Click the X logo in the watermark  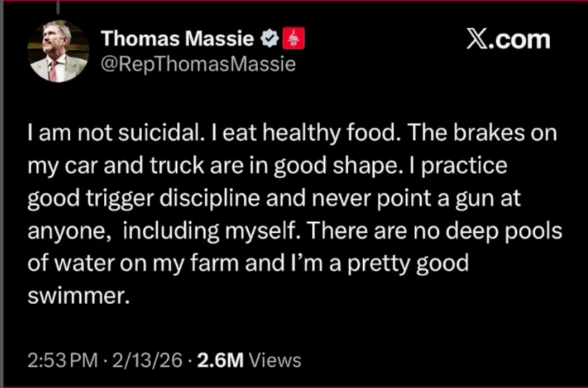(477, 39)
